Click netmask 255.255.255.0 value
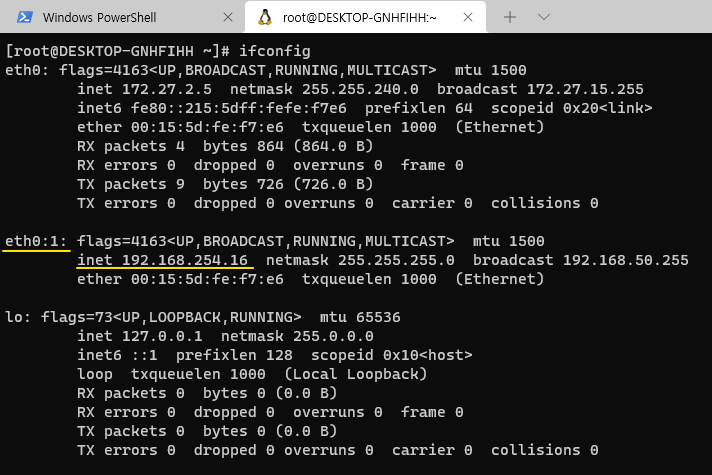Image resolution: width=712 pixels, height=475 pixels. tap(360, 260)
